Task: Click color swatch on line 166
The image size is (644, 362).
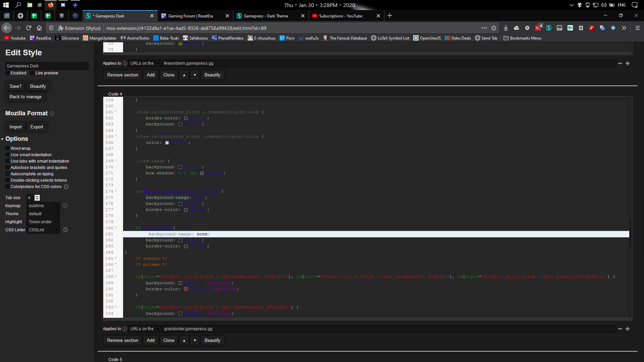Action: tap(167, 143)
